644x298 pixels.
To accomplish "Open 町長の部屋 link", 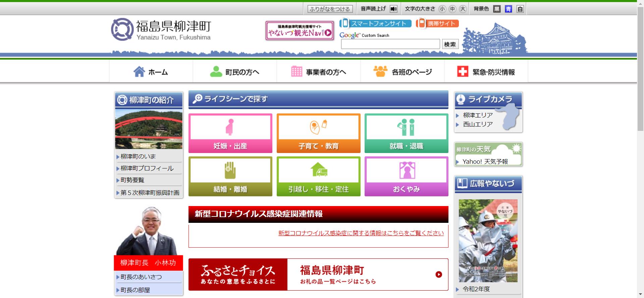I will pyautogui.click(x=135, y=290).
